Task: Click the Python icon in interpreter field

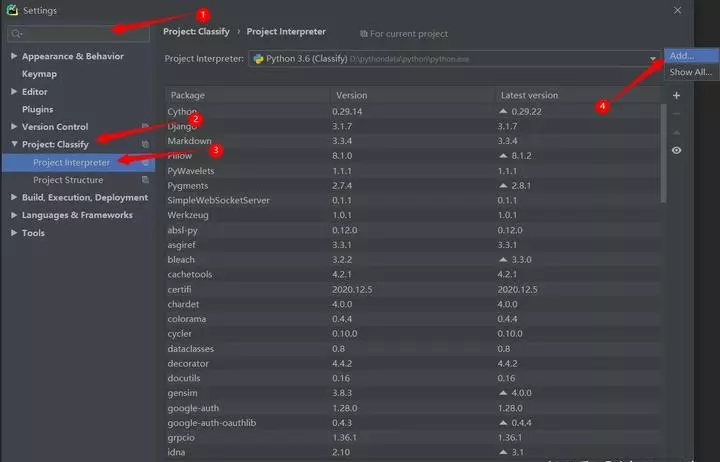Action: coord(259,59)
